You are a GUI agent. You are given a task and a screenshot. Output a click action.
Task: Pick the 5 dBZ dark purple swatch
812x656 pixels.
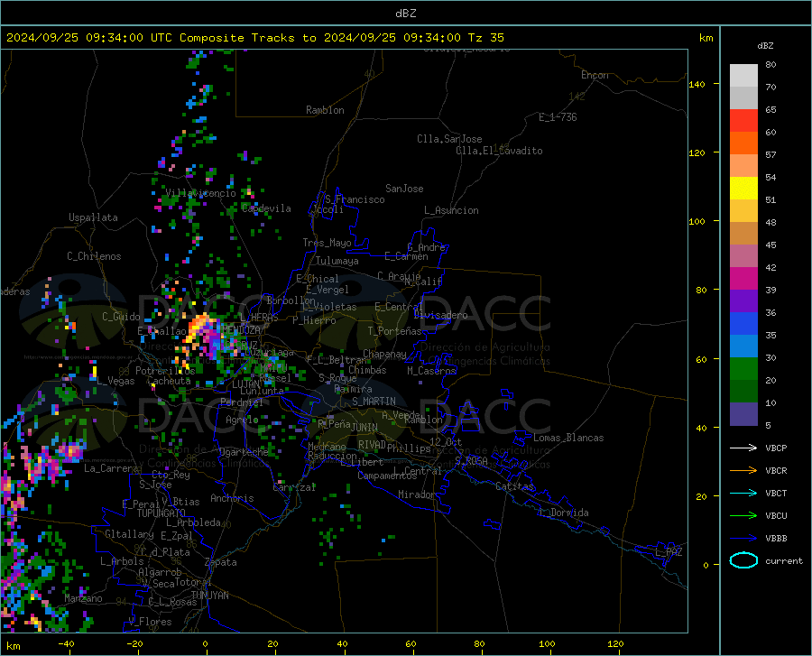tap(743, 414)
